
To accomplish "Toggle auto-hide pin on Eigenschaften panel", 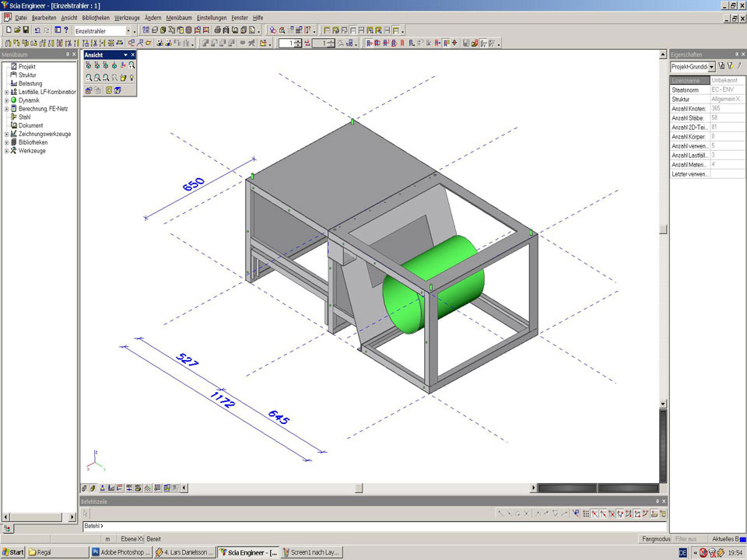I will pyautogui.click(x=735, y=54).
